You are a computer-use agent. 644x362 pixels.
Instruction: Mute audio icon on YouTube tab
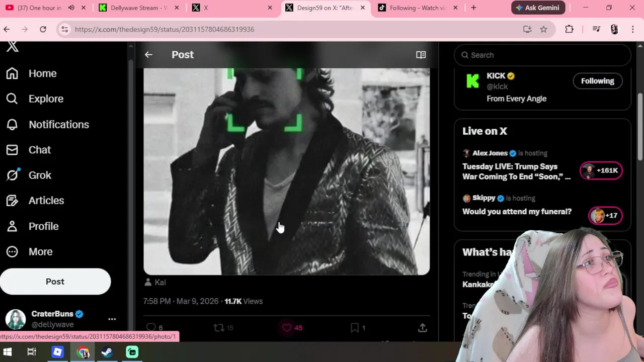click(x=71, y=8)
